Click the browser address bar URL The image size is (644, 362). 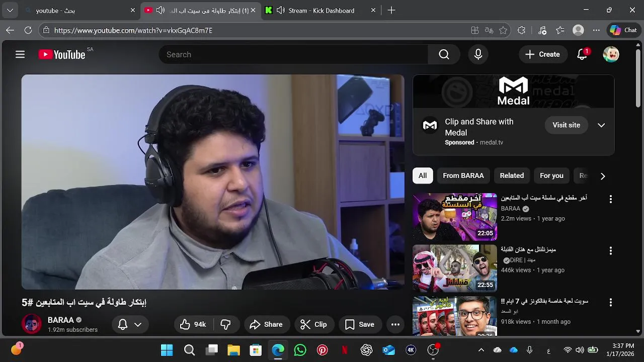(133, 30)
